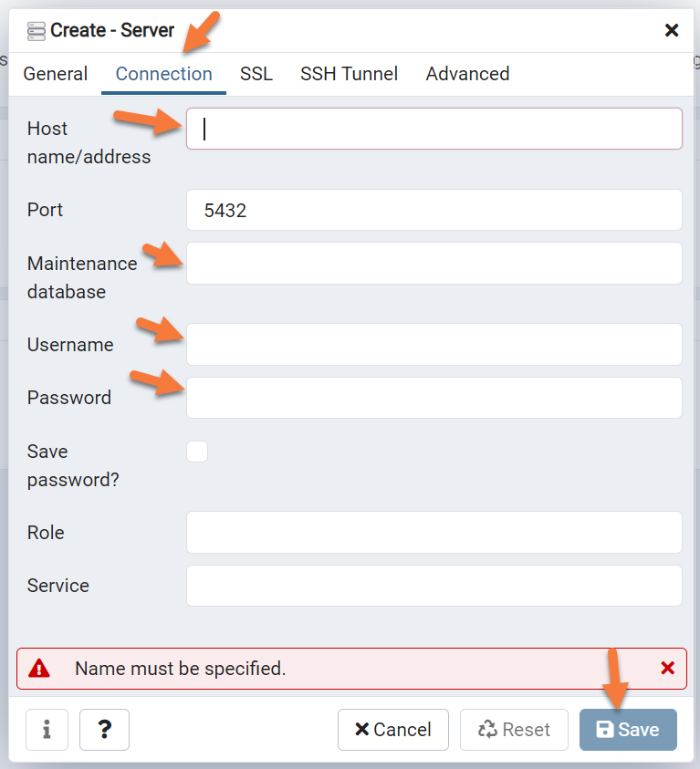
Task: Click the Reset button
Action: click(514, 730)
